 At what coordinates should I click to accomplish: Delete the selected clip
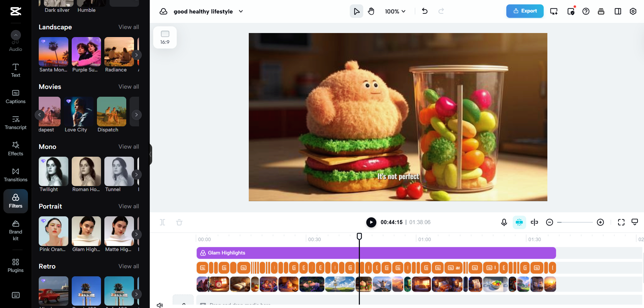(x=179, y=222)
